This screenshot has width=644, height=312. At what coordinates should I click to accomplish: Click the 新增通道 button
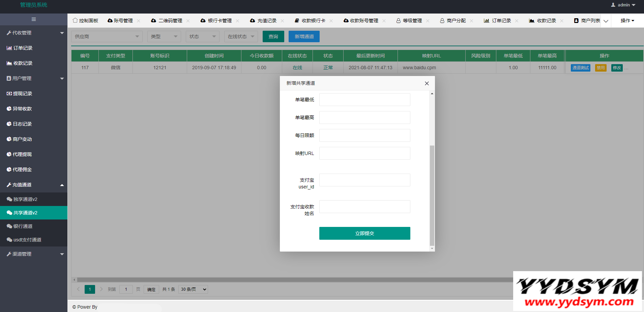coord(304,36)
